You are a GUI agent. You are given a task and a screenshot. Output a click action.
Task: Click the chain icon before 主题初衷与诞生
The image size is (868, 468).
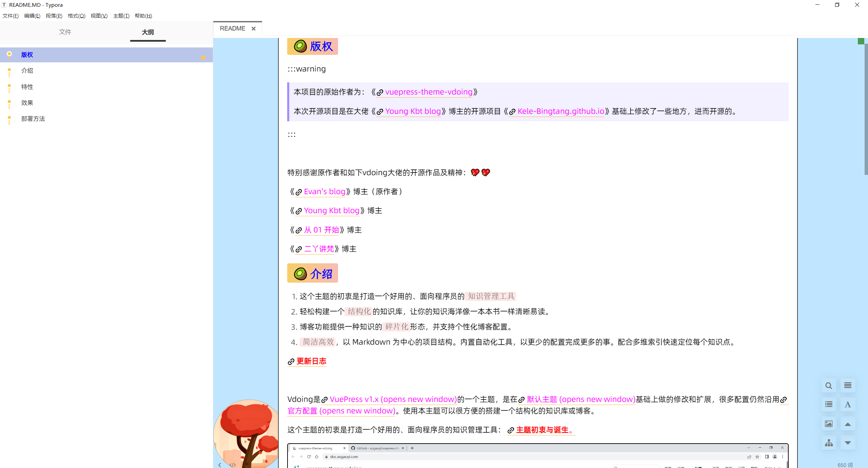click(x=511, y=431)
